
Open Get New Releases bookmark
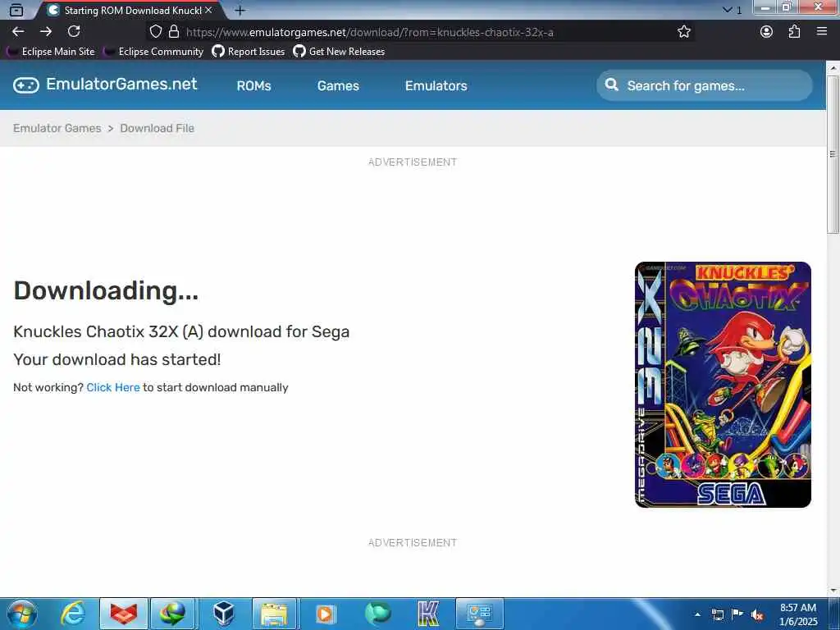click(x=339, y=52)
